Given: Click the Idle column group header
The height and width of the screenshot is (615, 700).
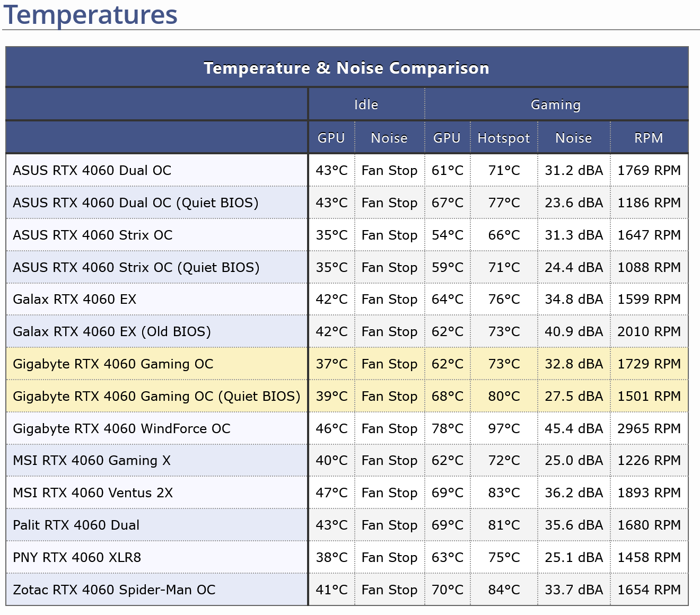Looking at the screenshot, I should [366, 104].
